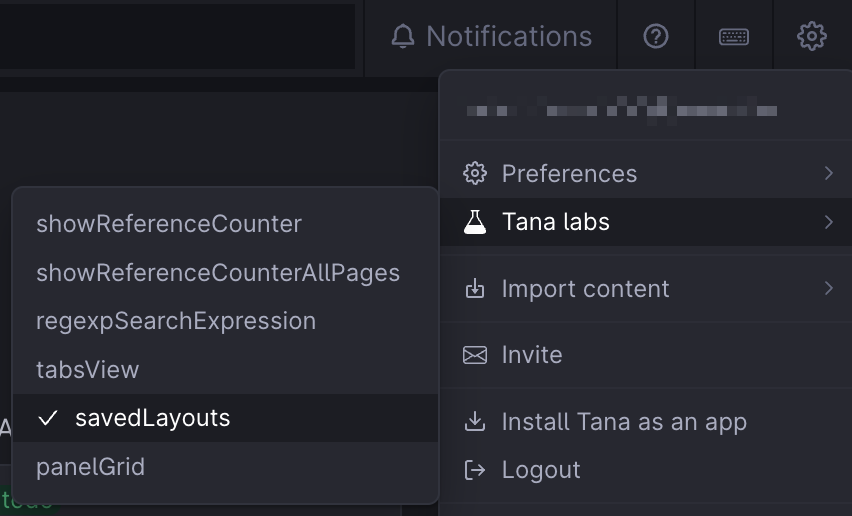Open the keyboard shortcuts icon
Image resolution: width=852 pixels, height=516 pixels.
[x=734, y=37]
